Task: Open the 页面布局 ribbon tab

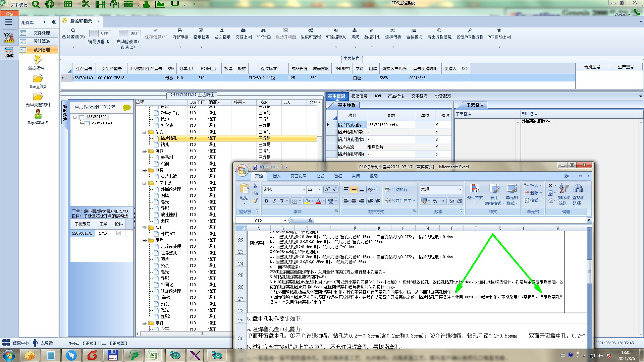Action: [298, 176]
